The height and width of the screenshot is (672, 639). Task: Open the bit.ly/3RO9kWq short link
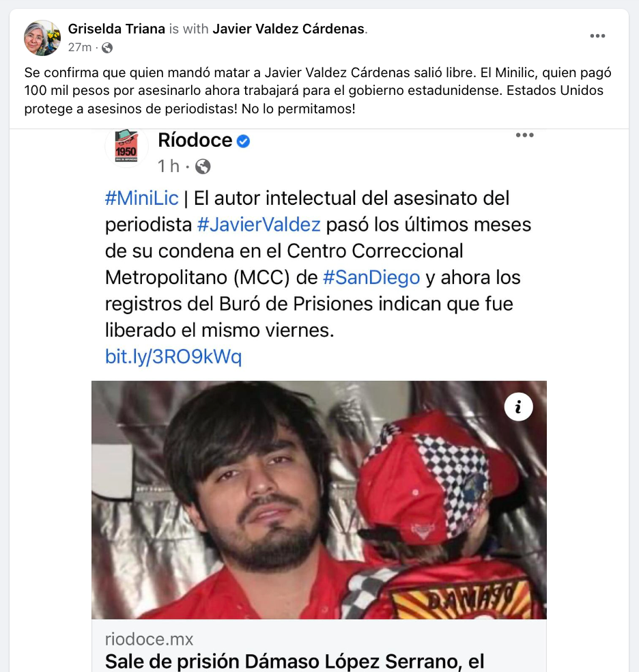(173, 356)
